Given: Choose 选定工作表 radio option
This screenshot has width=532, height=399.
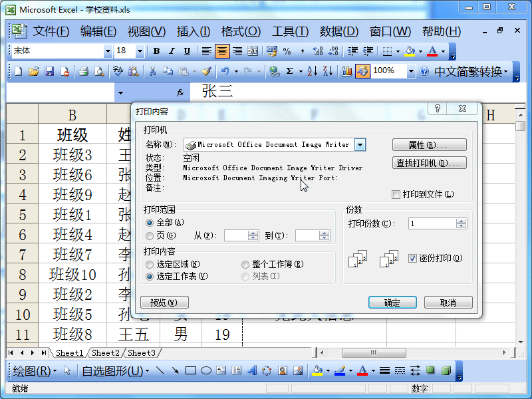Looking at the screenshot, I should [x=149, y=277].
